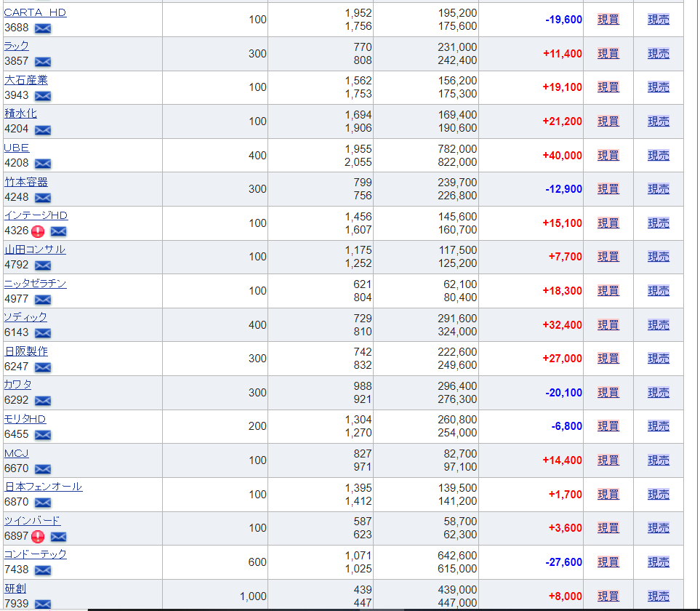The image size is (700, 611).
Task: Click 現売 sell button for 日本フェンオール row
Action: (659, 495)
